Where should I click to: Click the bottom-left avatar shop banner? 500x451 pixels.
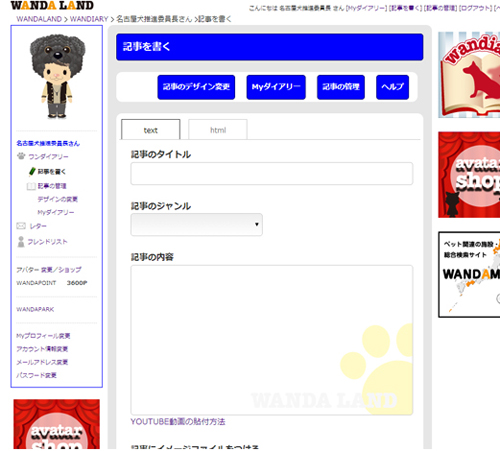coord(57,424)
